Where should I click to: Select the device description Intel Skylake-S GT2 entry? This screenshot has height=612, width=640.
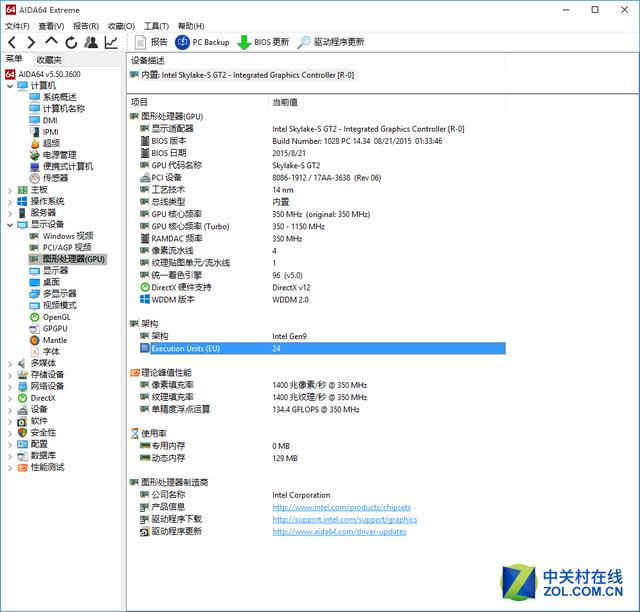(243, 75)
